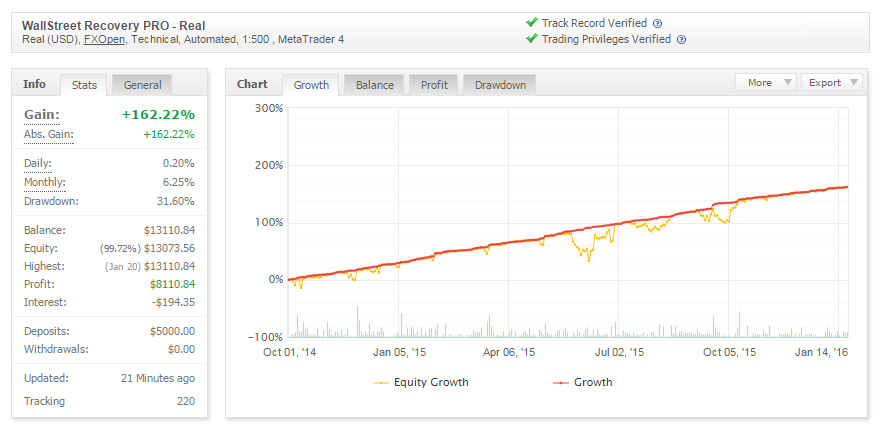Click the Tracking count 220

tap(186, 401)
